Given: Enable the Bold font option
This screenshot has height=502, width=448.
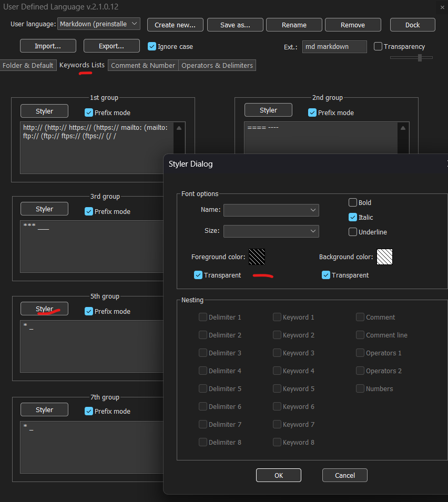Looking at the screenshot, I should [x=353, y=202].
